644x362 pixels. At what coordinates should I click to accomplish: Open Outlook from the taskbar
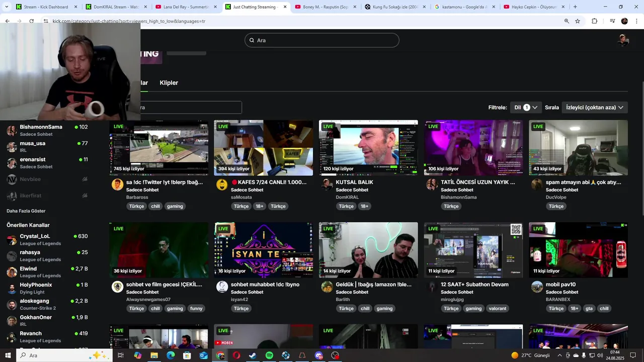[x=203, y=355]
